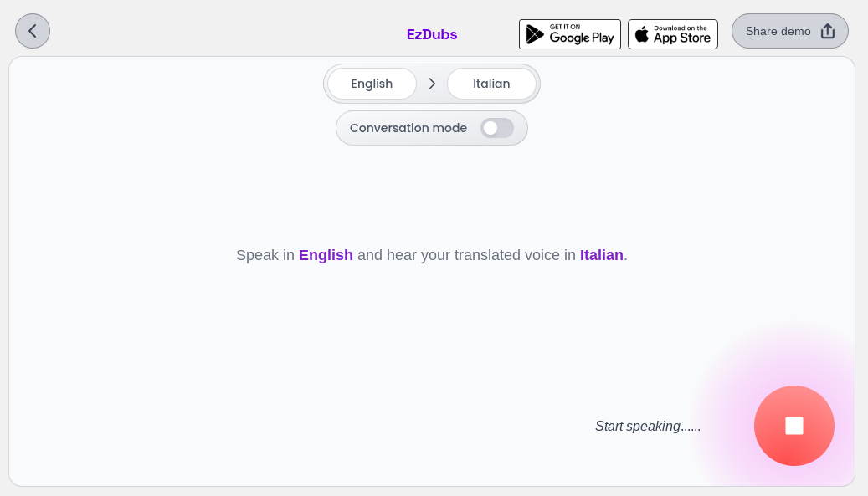Open the Get it on Google Play link
Viewport: 868px width, 496px height.
click(x=570, y=34)
